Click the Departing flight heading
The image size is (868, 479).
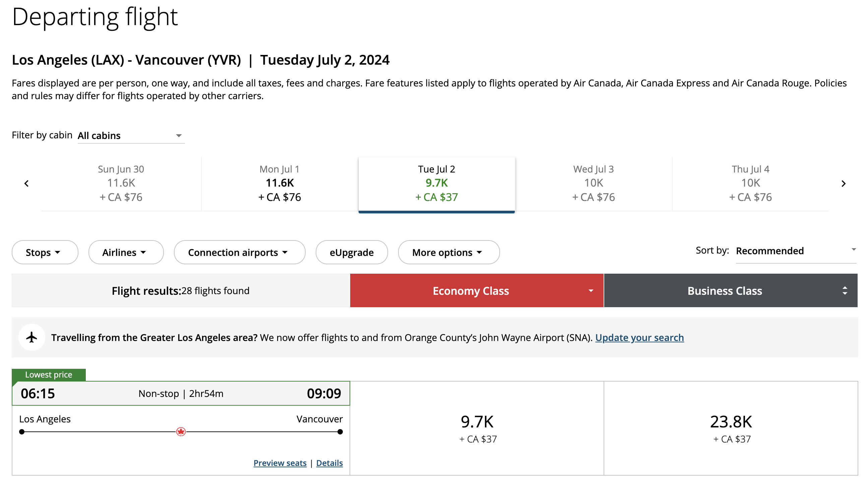pyautogui.click(x=95, y=17)
